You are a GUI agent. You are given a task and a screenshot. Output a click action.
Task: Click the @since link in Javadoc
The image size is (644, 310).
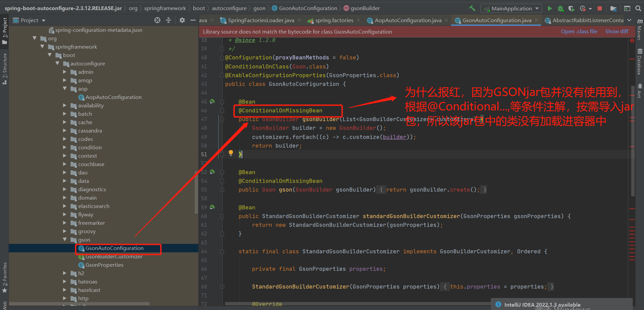coord(245,40)
